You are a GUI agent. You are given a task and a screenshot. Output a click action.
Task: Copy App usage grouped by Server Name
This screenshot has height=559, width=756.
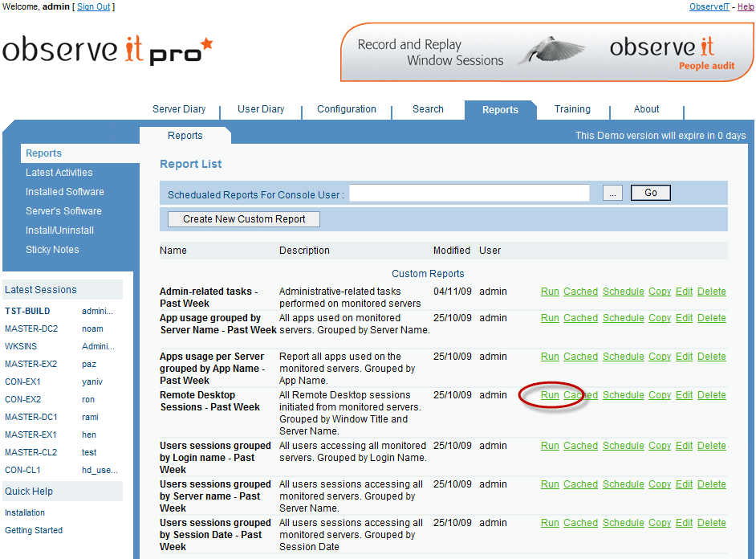point(660,318)
